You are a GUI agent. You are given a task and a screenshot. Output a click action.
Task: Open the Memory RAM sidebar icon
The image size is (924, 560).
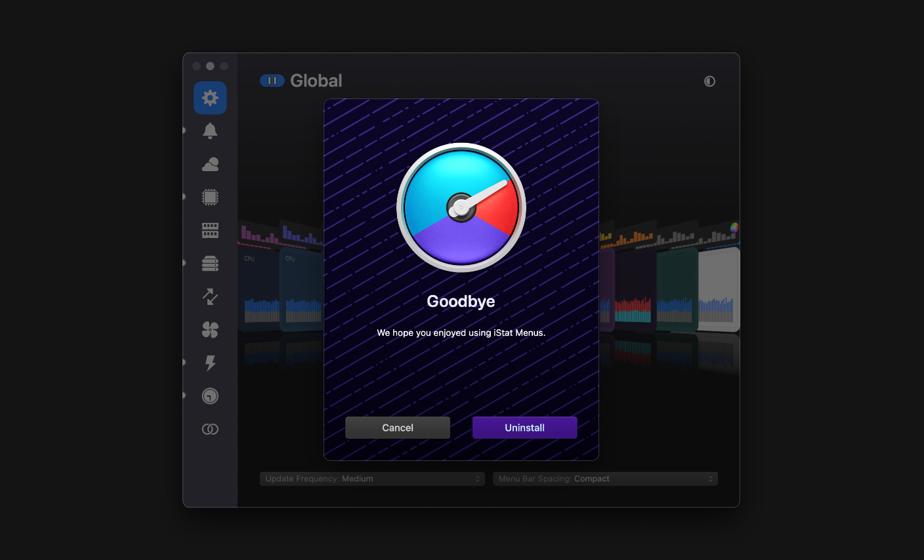pyautogui.click(x=210, y=230)
